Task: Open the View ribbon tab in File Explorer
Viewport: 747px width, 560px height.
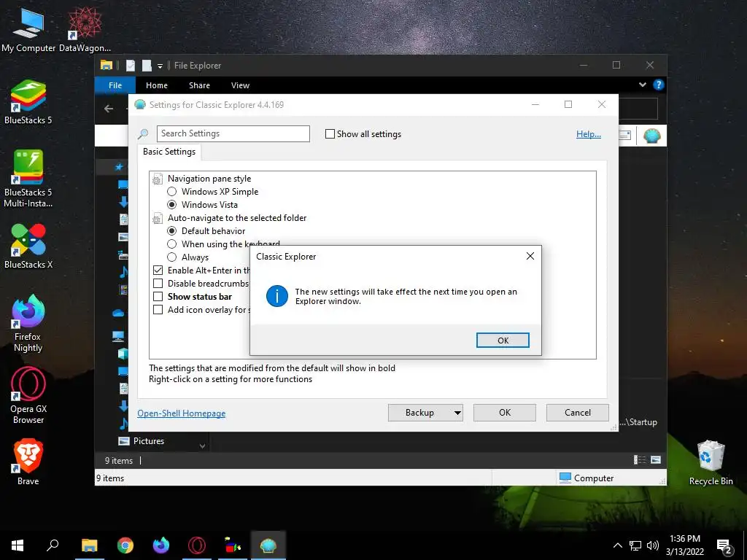Action: (240, 85)
